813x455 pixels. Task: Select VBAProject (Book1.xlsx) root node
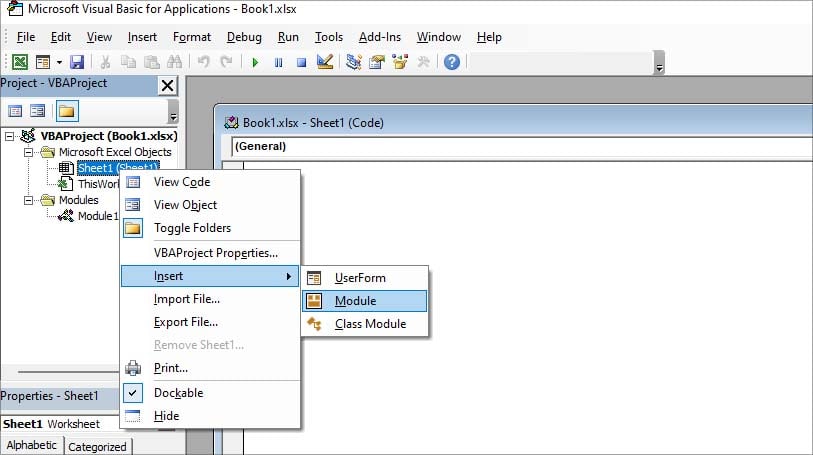coord(109,136)
